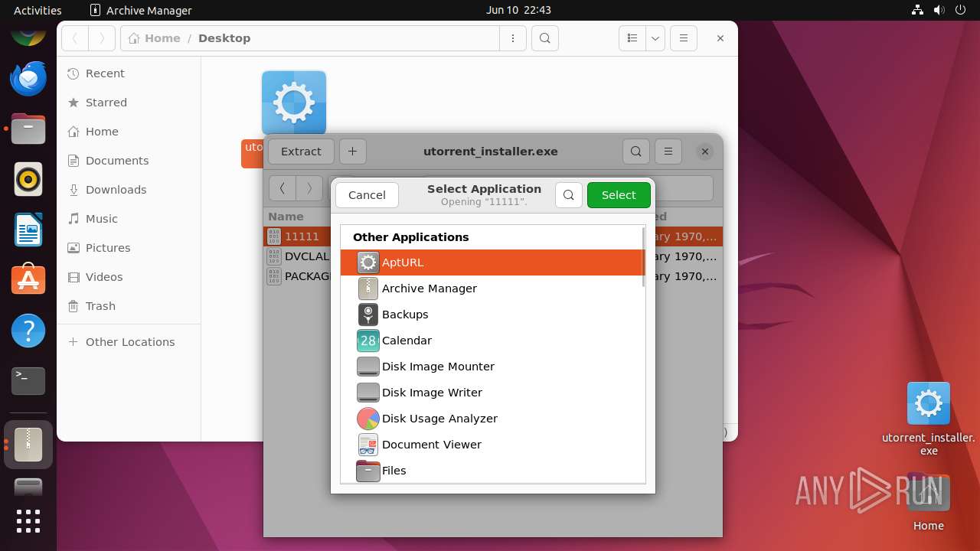The width and height of the screenshot is (980, 551).
Task: Expand view options dropdown in Files
Action: [655, 38]
